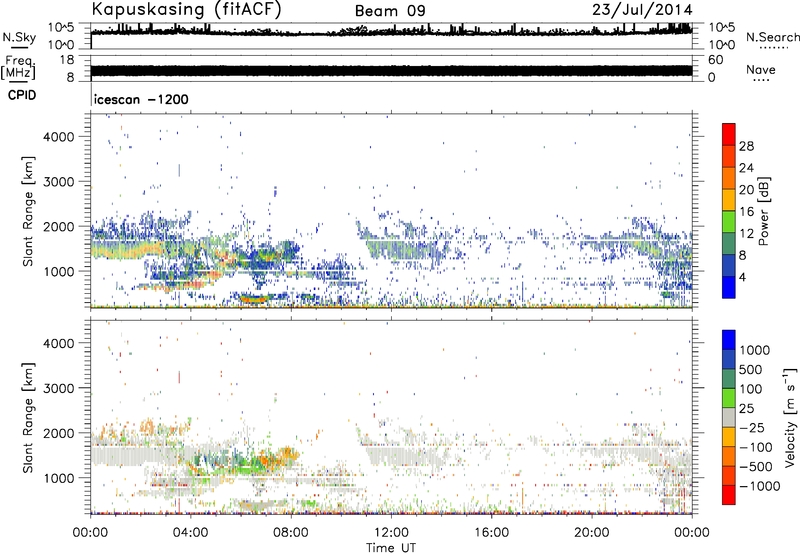This screenshot has width=800, height=554.
Task: Click the date '23/Jul/2014'
Action: [642, 10]
